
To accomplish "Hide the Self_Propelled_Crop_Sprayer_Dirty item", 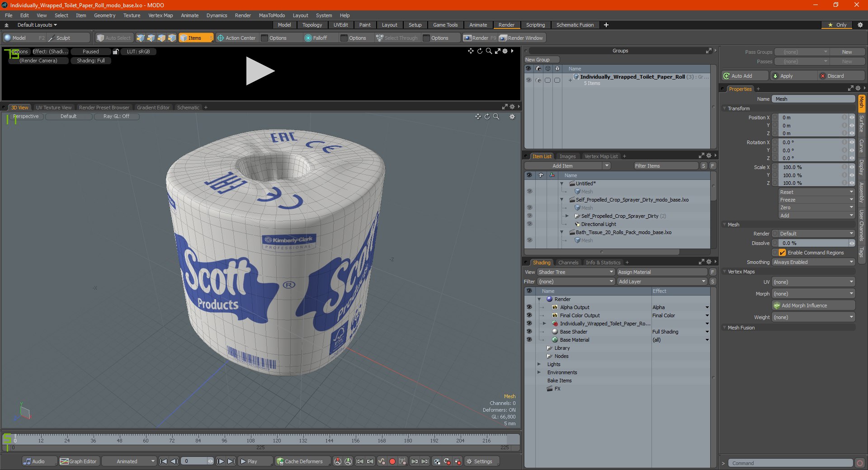I will [x=529, y=216].
